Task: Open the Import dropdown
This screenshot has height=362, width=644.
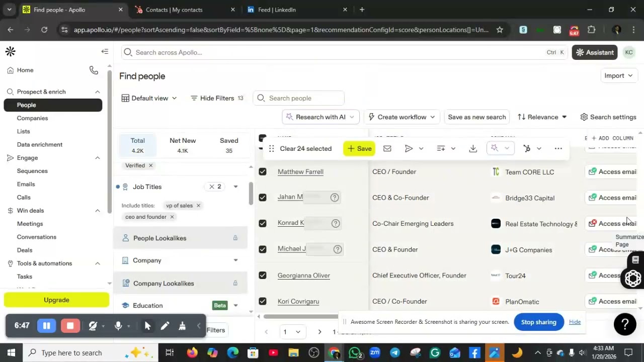Action: coord(619,76)
